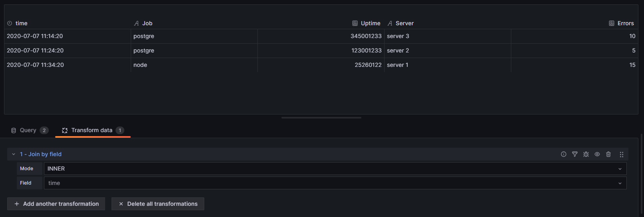This screenshot has width=644, height=217.
Task: Open the transformation filter icon
Action: coord(575,154)
